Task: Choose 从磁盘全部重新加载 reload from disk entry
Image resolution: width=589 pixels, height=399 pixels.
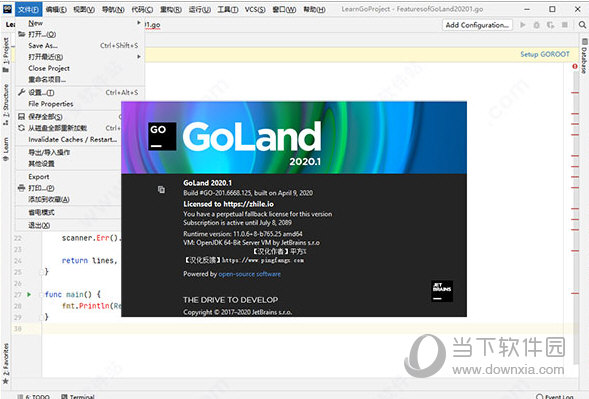Action: click(68, 128)
